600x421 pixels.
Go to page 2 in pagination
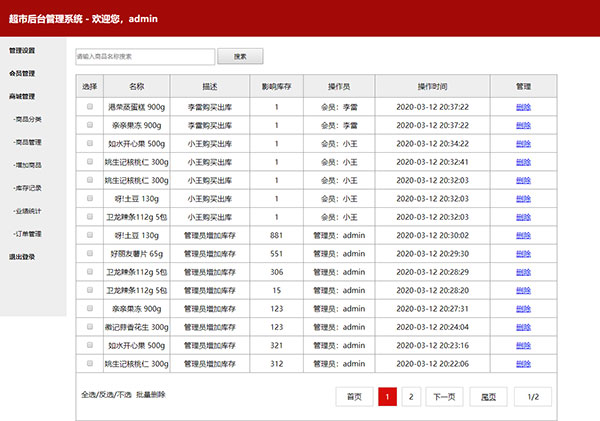click(411, 397)
